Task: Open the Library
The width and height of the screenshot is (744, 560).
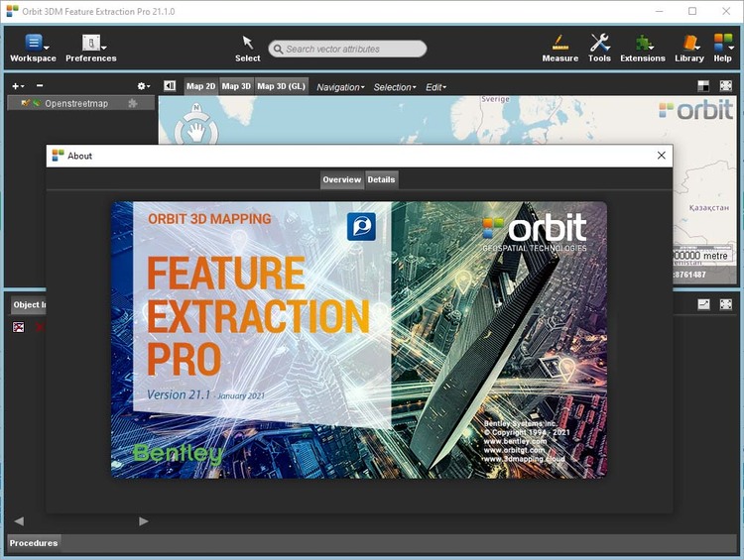Action: pos(689,47)
